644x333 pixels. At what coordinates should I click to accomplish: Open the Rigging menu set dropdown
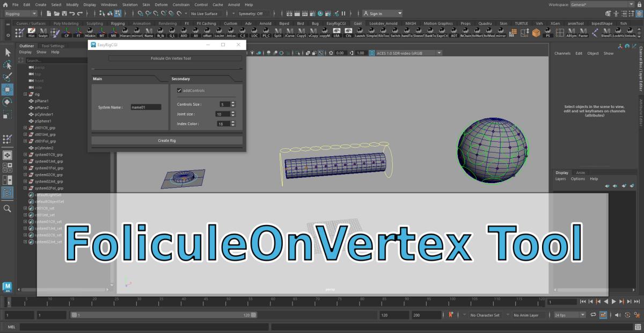coord(20,13)
